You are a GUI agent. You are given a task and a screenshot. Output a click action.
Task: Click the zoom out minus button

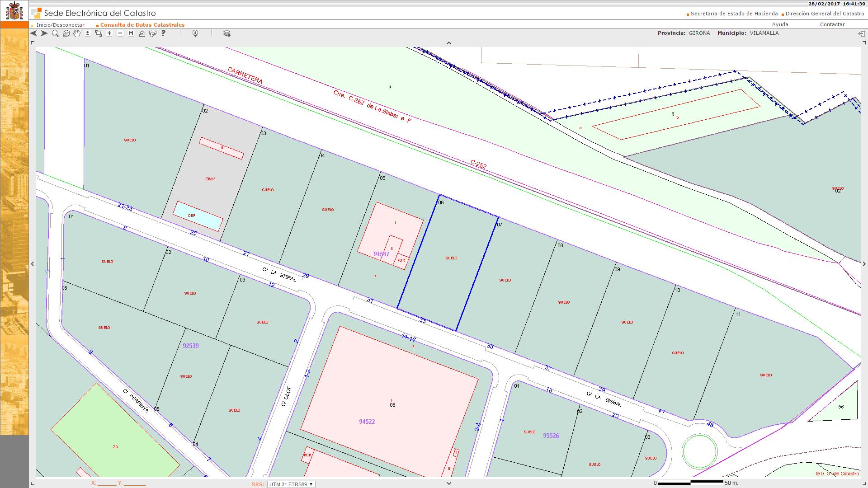(120, 33)
